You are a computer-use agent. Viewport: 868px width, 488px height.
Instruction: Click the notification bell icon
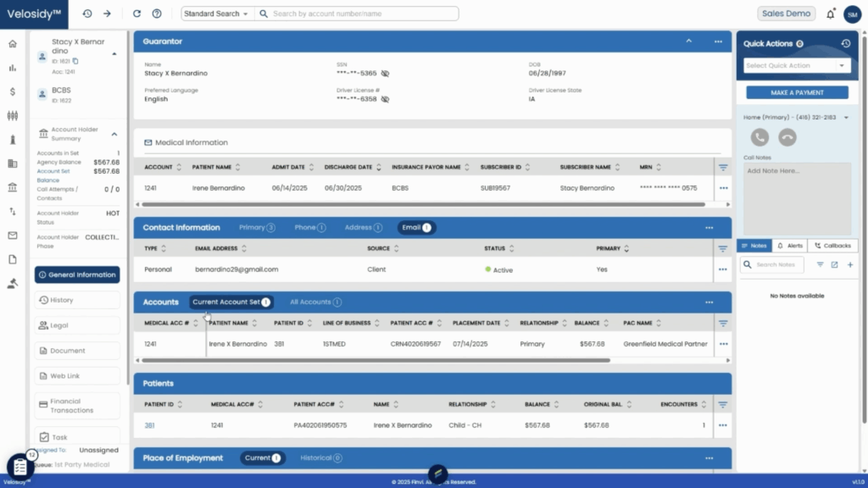point(830,14)
